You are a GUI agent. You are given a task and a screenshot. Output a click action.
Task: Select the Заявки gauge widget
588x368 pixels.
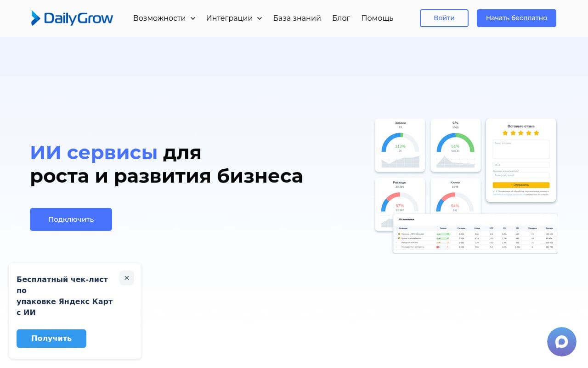point(400,145)
